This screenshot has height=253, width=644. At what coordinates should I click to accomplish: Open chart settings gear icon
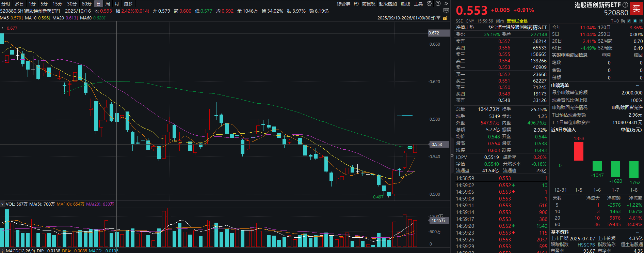pyautogui.click(x=429, y=4)
